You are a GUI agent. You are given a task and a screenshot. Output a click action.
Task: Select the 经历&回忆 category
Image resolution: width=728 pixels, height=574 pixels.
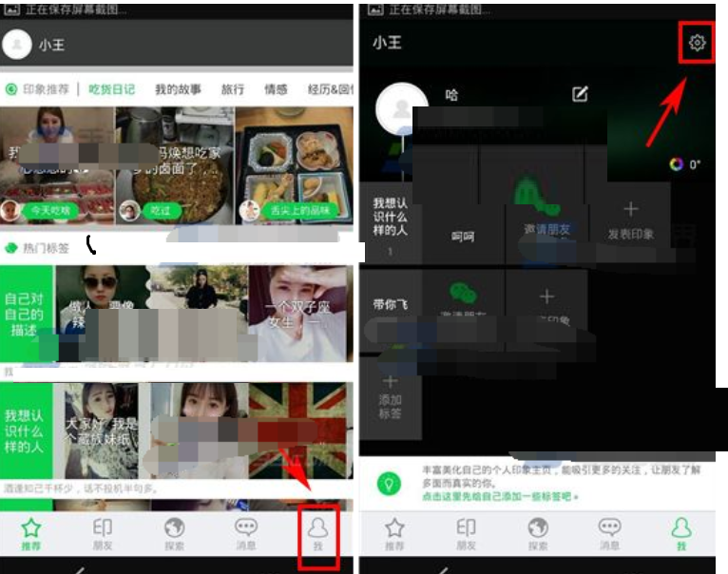tap(330, 89)
